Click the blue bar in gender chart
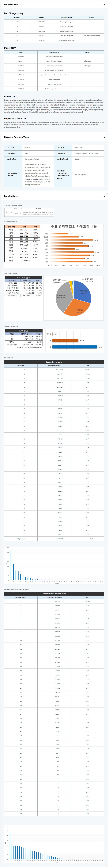 (74, 347)
